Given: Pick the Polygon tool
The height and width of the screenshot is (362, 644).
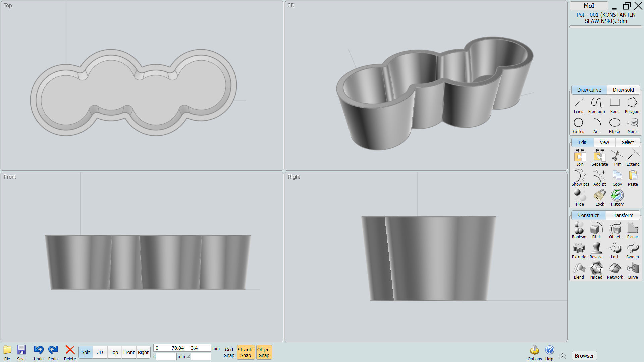Looking at the screenshot, I should pos(632,106).
